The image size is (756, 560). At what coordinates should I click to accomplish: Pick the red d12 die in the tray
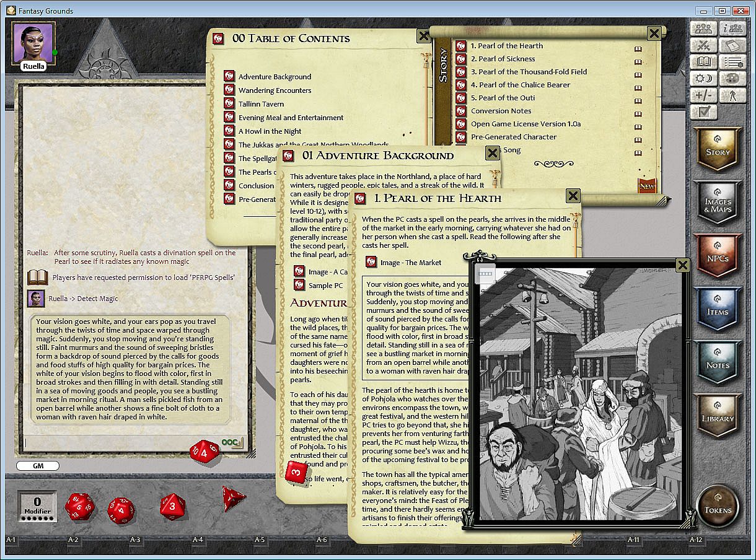point(121,510)
